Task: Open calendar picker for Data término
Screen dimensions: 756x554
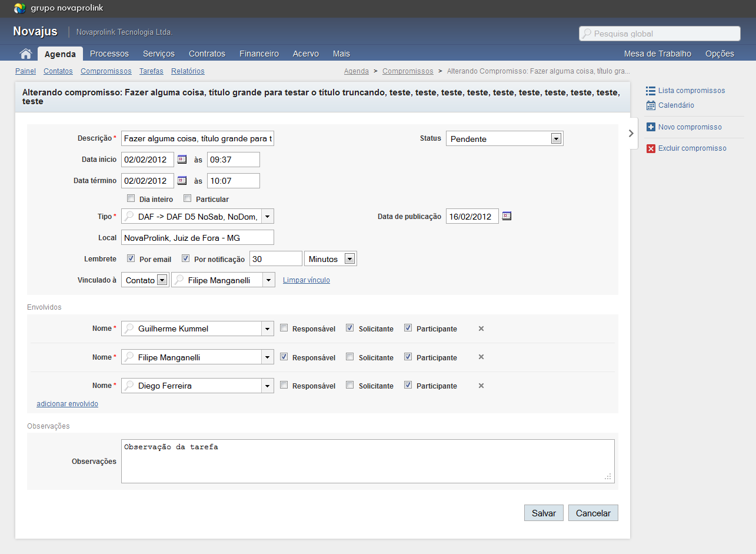Action: (x=182, y=181)
